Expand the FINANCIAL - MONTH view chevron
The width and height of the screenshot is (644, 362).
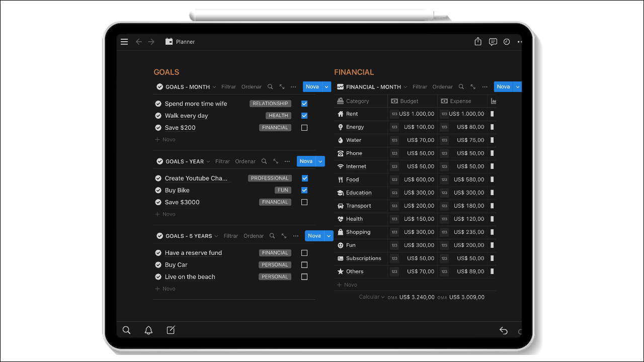[407, 86]
